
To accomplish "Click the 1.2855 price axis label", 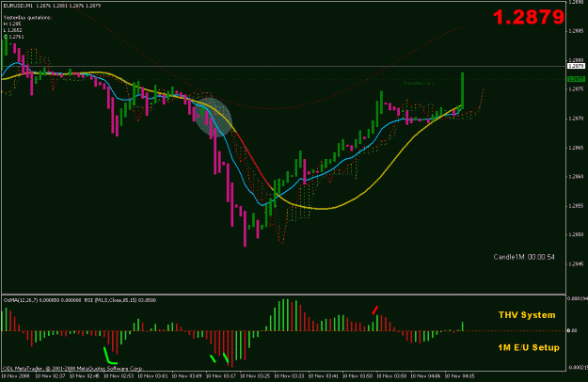I will tap(577, 206).
